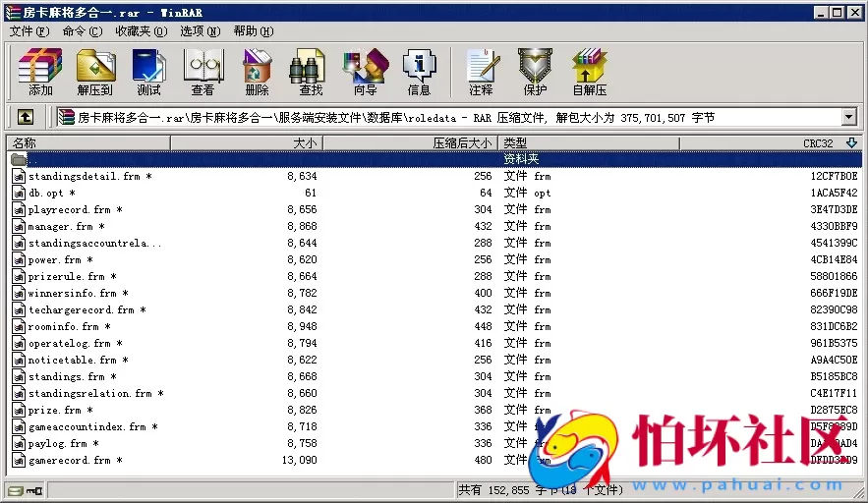
Task: Click the file icon of standings.frm
Action: tap(19, 376)
